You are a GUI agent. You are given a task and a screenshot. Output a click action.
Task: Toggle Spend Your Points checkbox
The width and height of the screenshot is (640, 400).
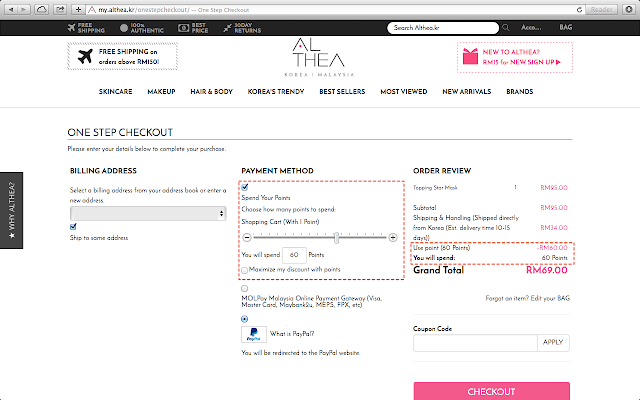(x=244, y=187)
